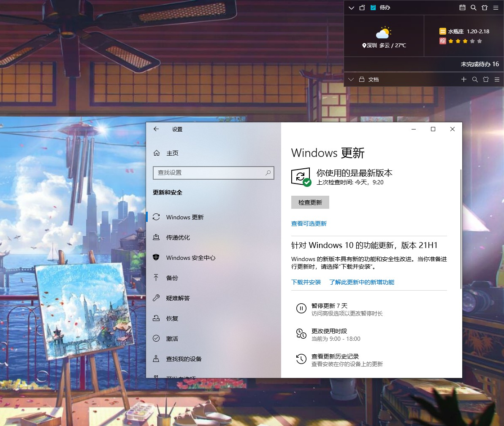Viewport: 504px width, 426px height.
Task: Expand the 文档 widget panel
Action: pyautogui.click(x=351, y=79)
